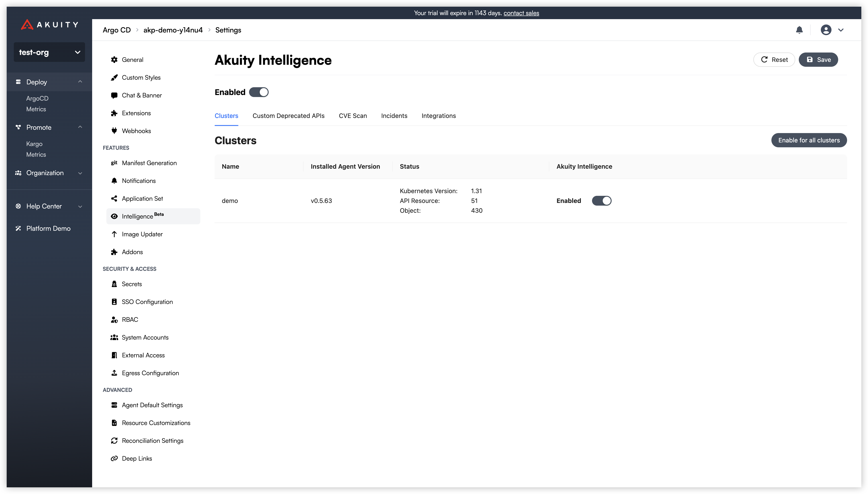Open the test-org organization dropdown
Screen dimensions: 868x494
[50, 52]
